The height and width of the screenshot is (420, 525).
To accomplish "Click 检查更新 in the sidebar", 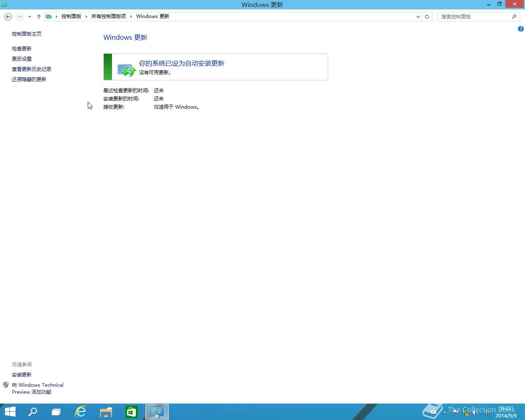I will (22, 49).
